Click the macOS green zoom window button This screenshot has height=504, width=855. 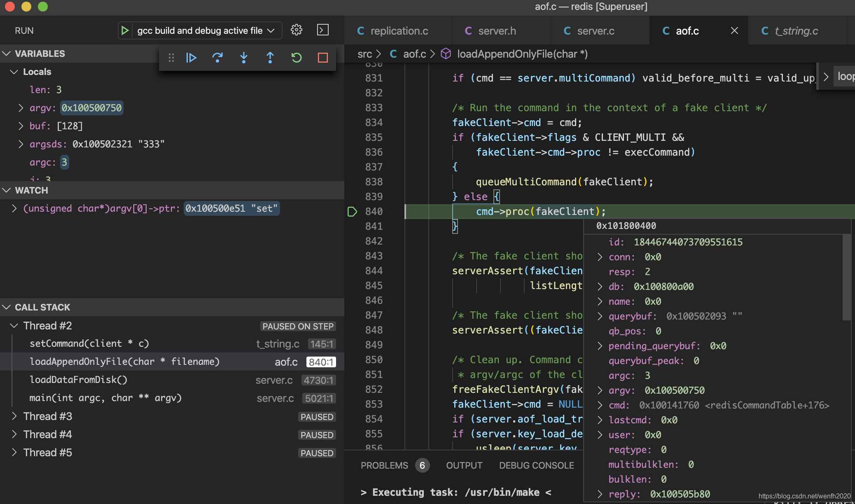(43, 7)
